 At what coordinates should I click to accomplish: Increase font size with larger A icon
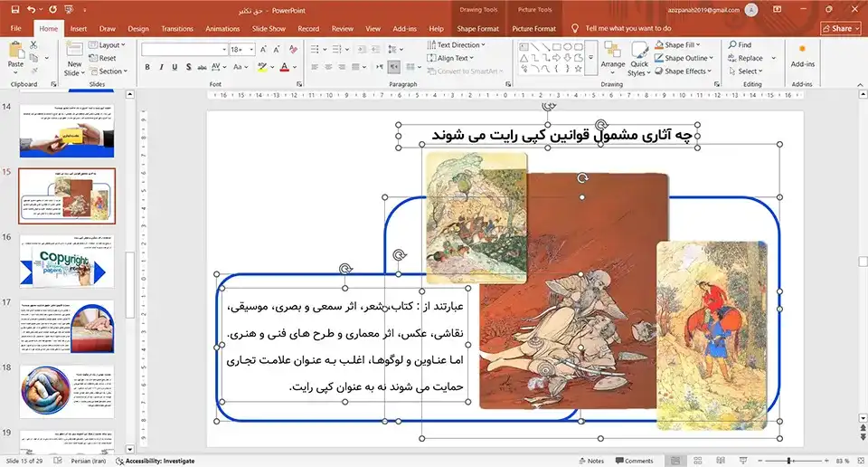pos(263,49)
